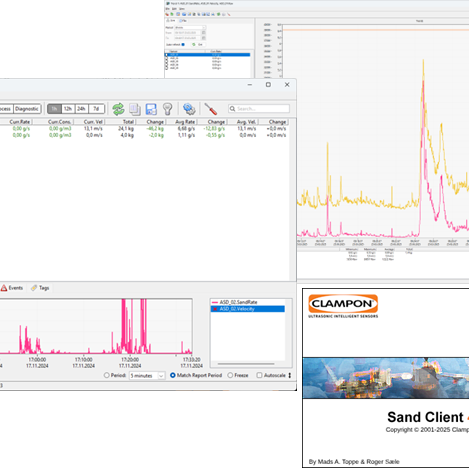Click ASD_02.Velocity red legend marker

click(215, 309)
